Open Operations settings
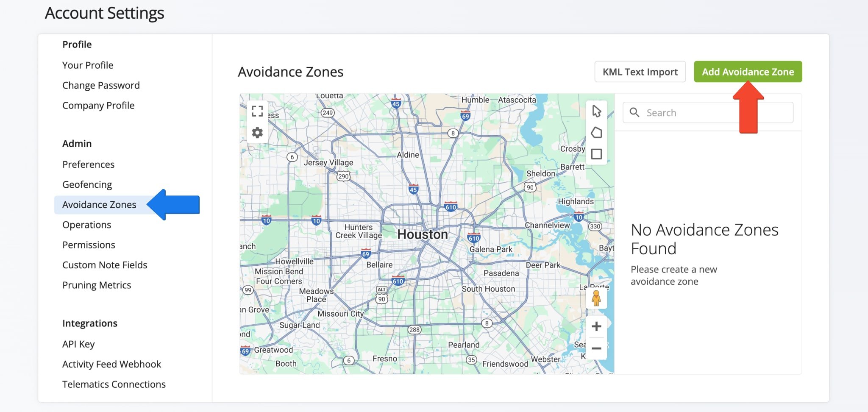868x412 pixels. tap(86, 225)
